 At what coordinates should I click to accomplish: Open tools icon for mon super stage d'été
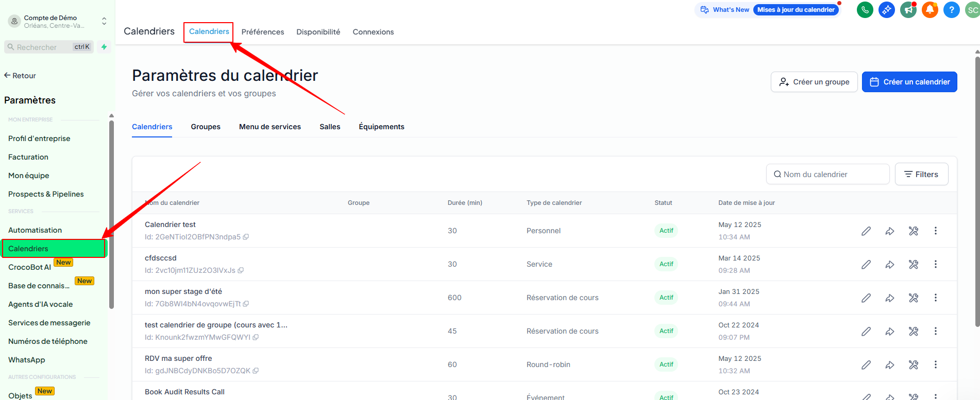coord(914,298)
